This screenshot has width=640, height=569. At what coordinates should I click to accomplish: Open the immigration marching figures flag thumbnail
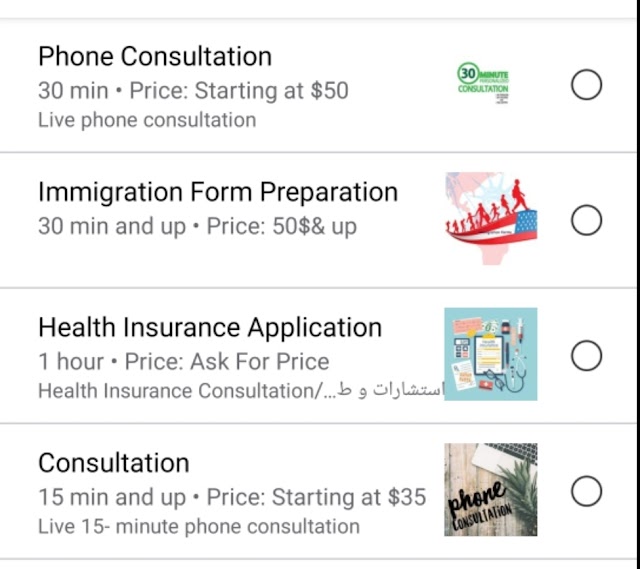click(x=491, y=218)
